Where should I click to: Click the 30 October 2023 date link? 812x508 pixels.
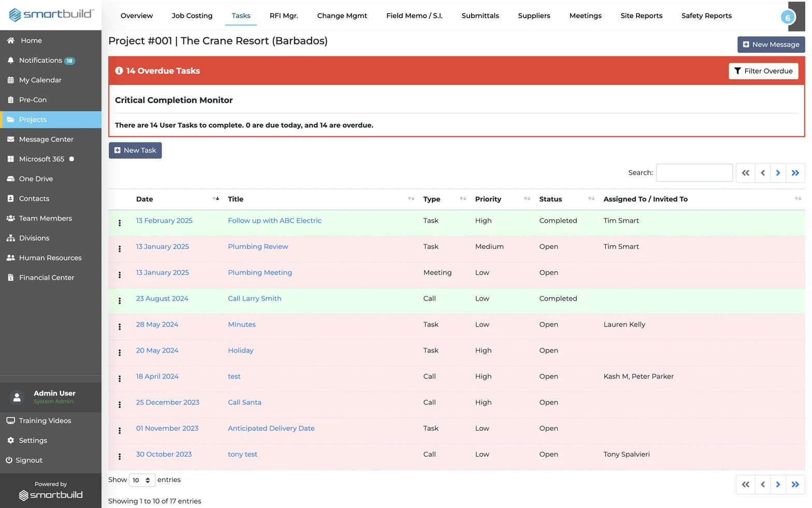(164, 454)
